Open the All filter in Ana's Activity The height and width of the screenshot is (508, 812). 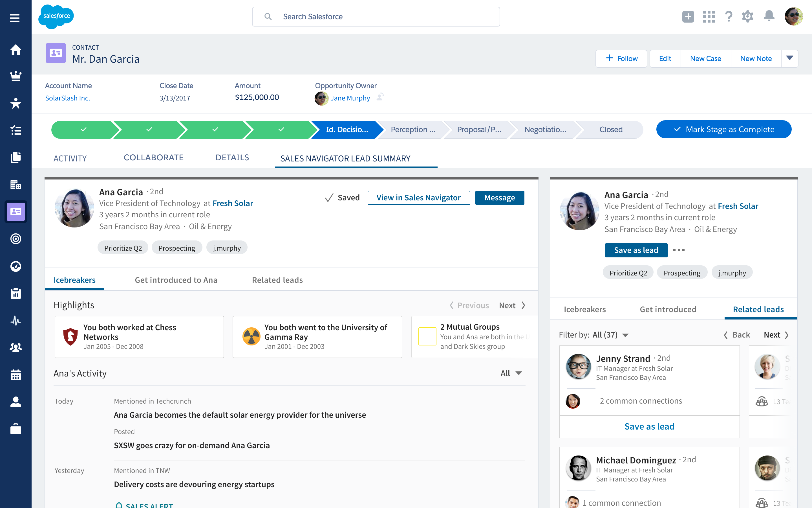(511, 373)
